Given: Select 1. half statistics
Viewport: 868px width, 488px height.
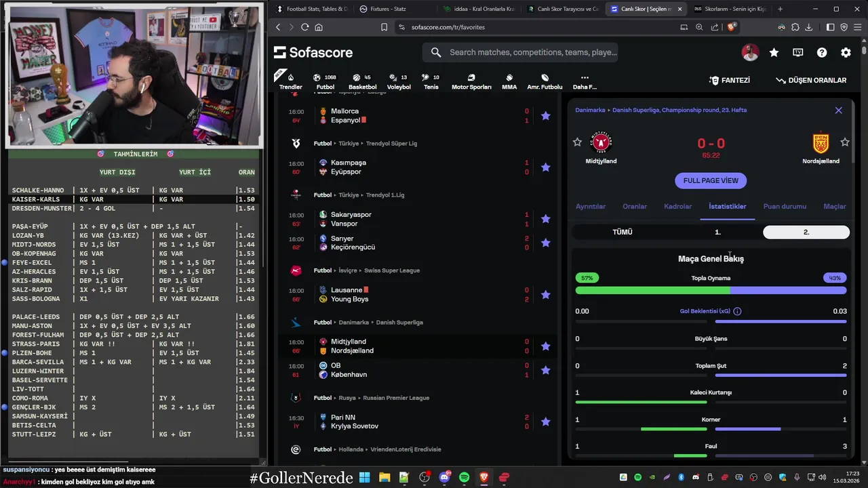Looking at the screenshot, I should click(x=717, y=232).
